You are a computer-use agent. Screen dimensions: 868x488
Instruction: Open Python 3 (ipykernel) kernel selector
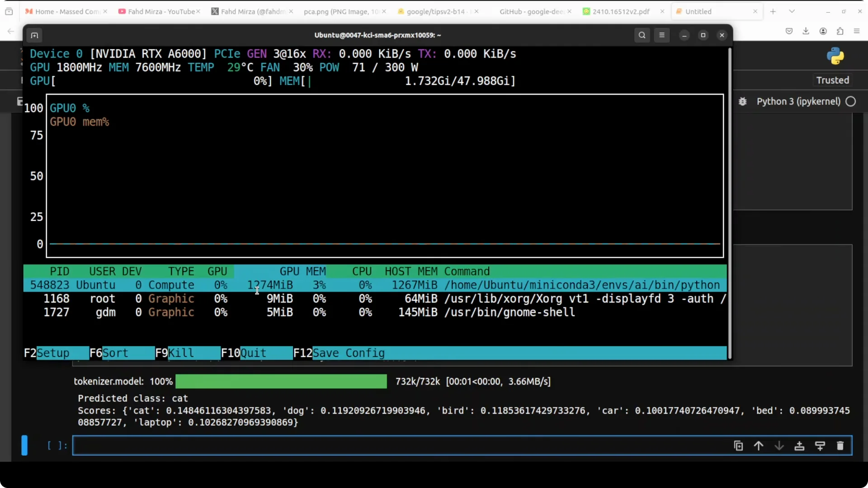tap(798, 101)
